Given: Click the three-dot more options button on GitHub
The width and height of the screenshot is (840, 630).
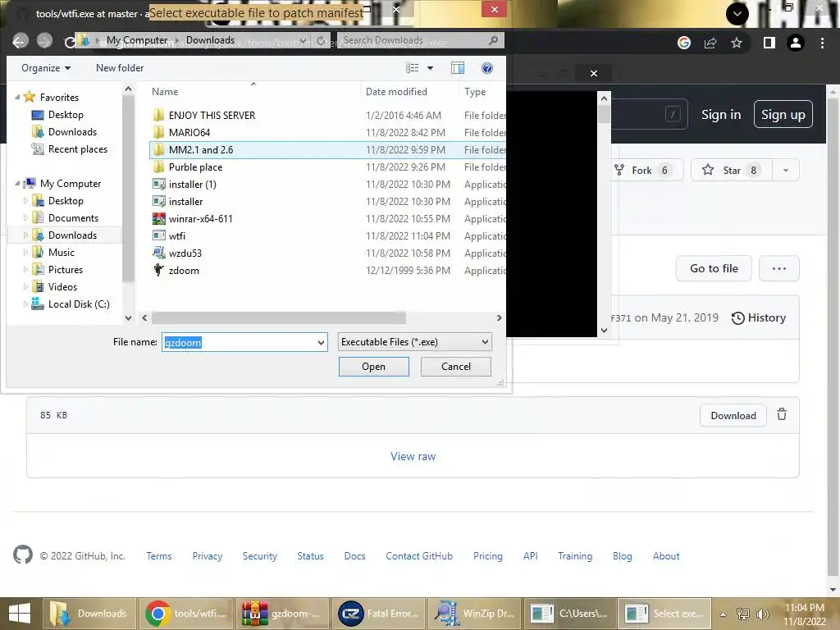Looking at the screenshot, I should click(779, 268).
